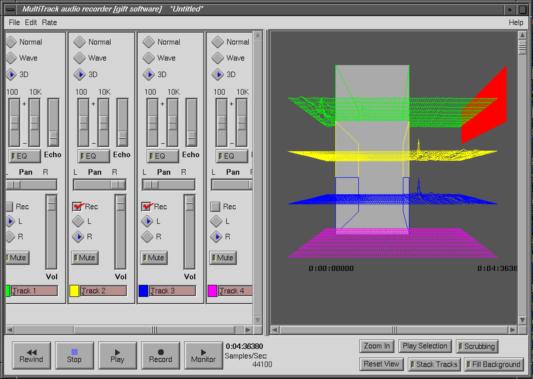
Task: Click the Track 2 Pan slider
Action: tap(99, 185)
